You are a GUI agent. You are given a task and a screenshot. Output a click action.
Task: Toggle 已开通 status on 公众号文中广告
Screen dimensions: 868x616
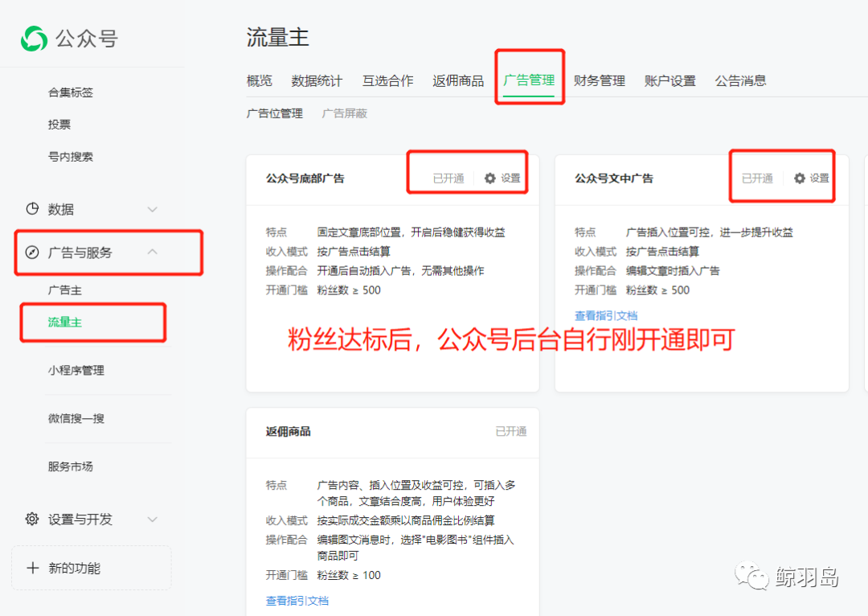[756, 179]
